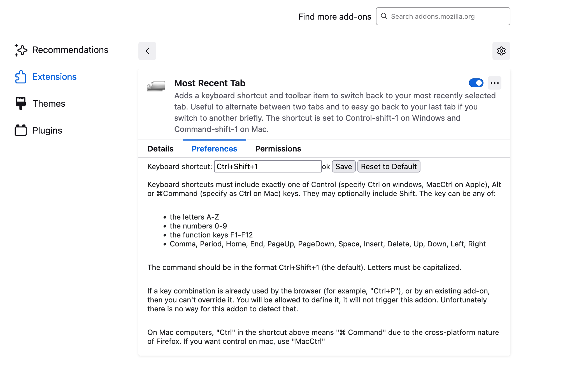Focus the Search addons.mozilla.org field
Image resolution: width=572 pixels, height=392 pixels.
[x=443, y=16]
